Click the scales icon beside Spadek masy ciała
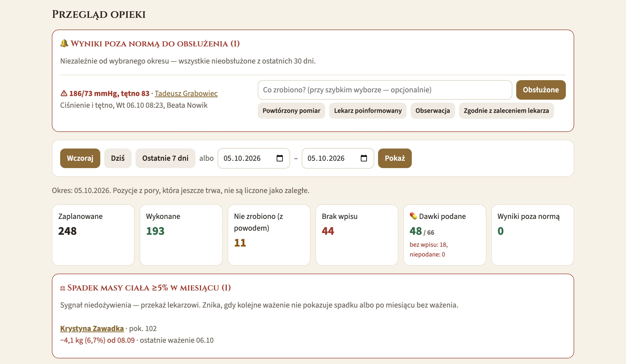Screen dimensions: 626x364 (x=63, y=288)
